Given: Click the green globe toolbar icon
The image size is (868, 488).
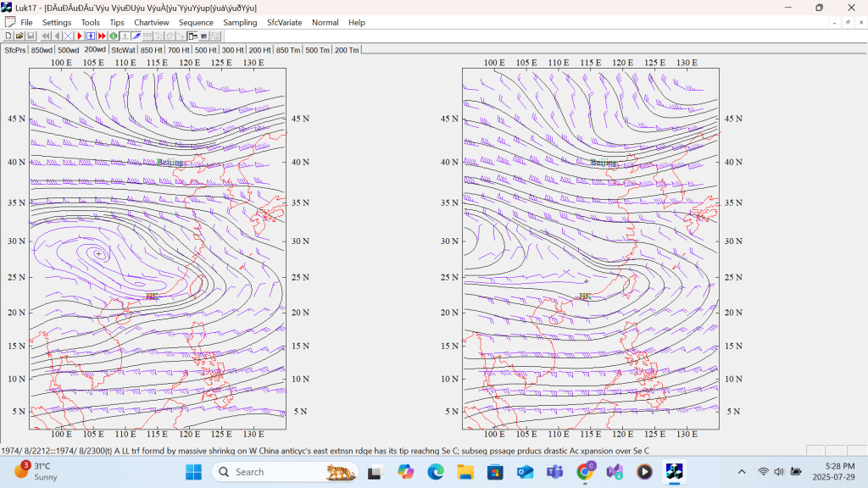Looking at the screenshot, I should click(113, 36).
